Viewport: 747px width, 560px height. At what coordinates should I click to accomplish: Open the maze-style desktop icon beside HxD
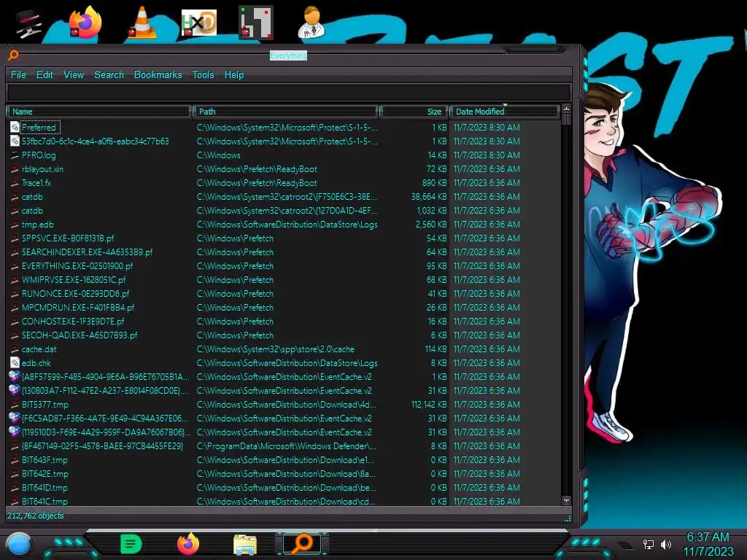[256, 22]
